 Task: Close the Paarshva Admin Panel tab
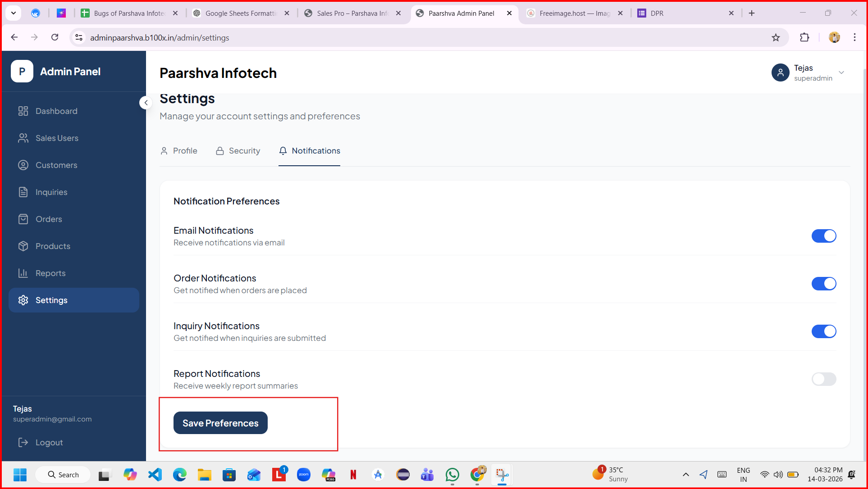pos(509,14)
